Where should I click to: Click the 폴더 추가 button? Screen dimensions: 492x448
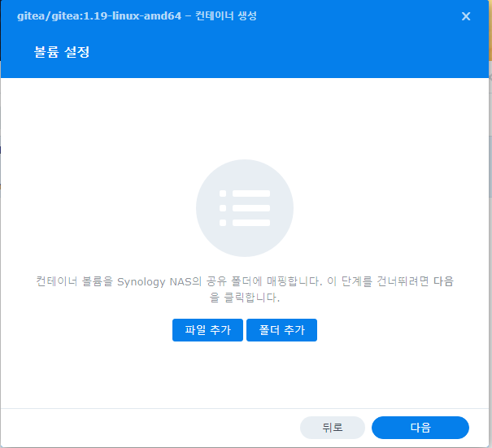click(x=281, y=330)
